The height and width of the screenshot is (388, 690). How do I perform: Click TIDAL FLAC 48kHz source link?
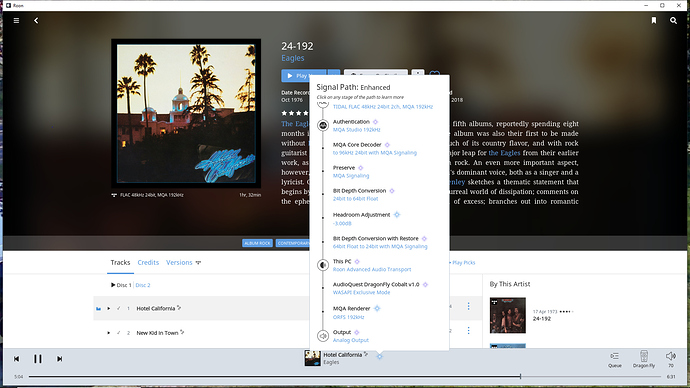[383, 106]
